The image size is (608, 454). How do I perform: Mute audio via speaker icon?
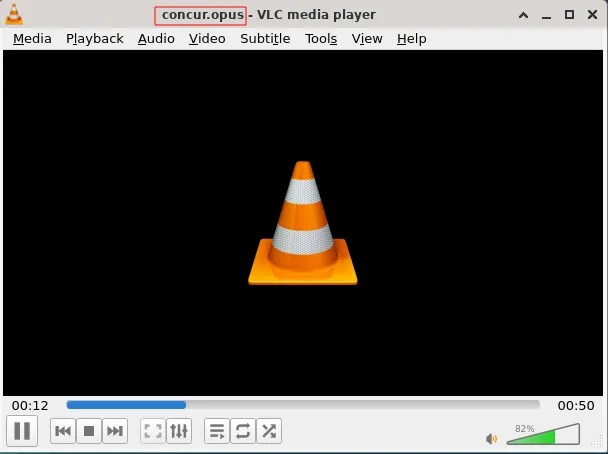click(x=492, y=438)
